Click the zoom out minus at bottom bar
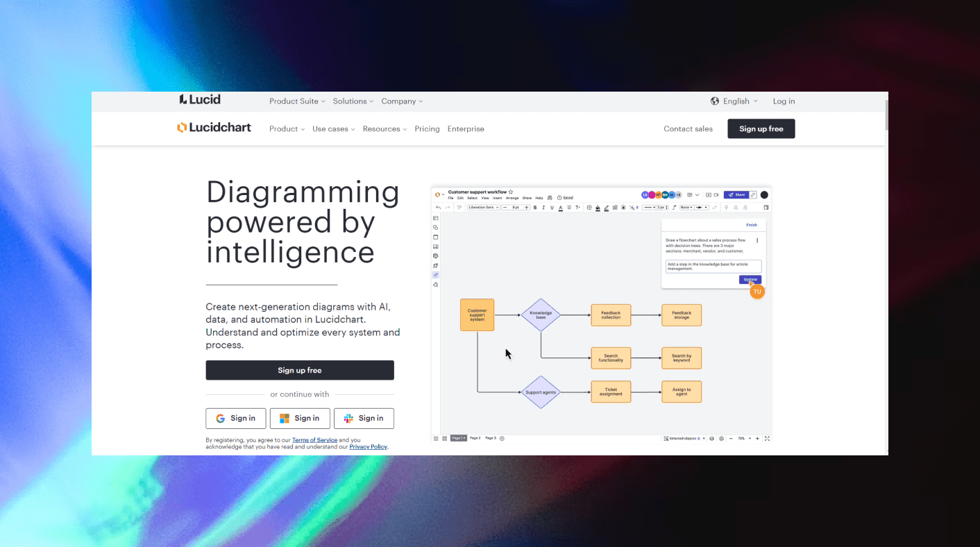 tap(731, 438)
